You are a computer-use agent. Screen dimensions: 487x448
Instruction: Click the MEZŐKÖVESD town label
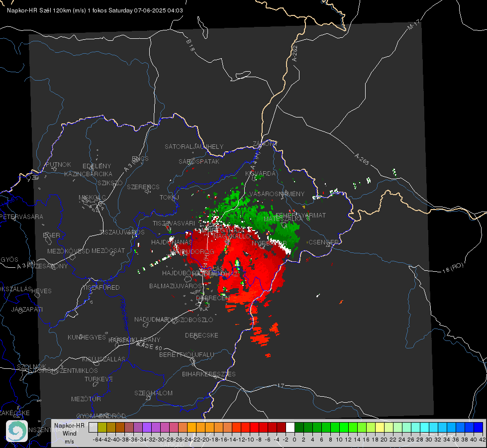click(x=68, y=251)
